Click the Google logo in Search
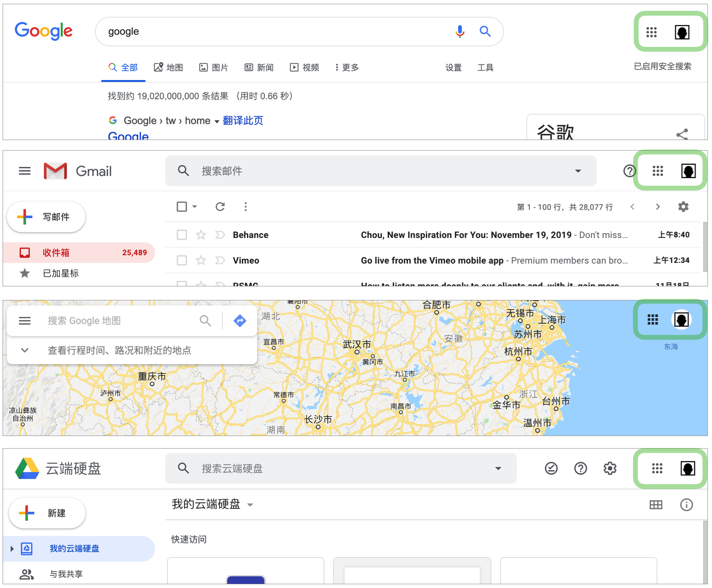 coord(44,31)
